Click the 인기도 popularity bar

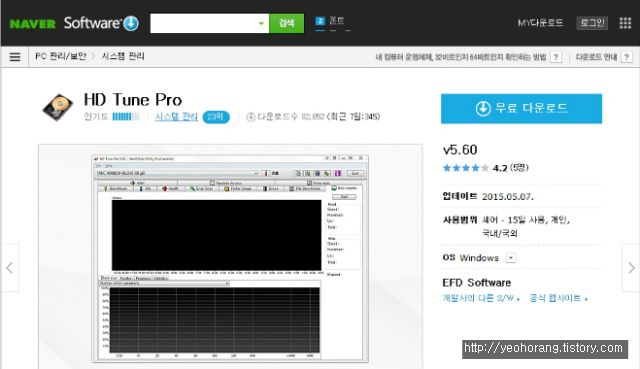tap(126, 117)
